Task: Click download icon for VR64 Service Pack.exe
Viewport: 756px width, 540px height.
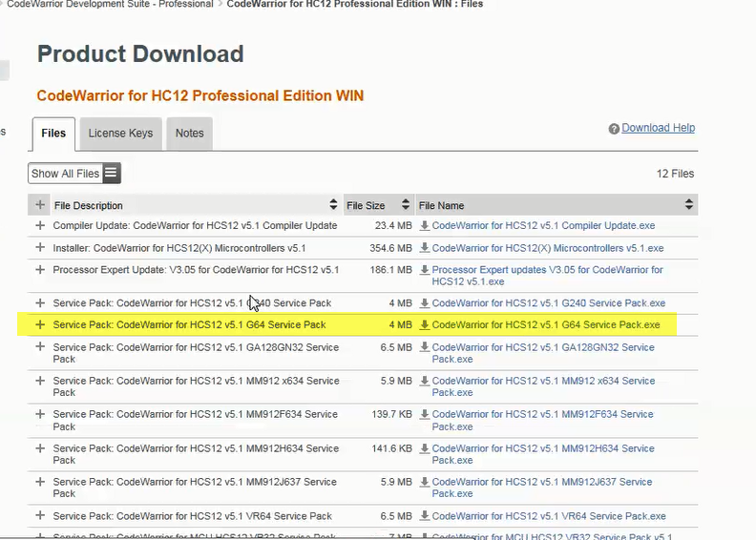Action: (424, 516)
